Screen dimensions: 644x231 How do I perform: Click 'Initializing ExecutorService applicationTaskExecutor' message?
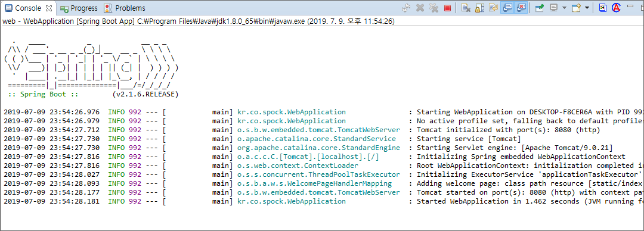coord(530,174)
